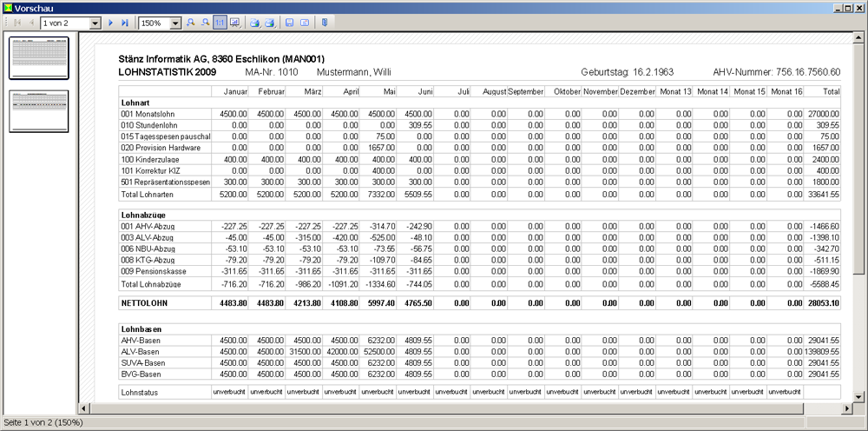This screenshot has width=868, height=431.
Task: Save the preview with the disk icon
Action: (290, 23)
